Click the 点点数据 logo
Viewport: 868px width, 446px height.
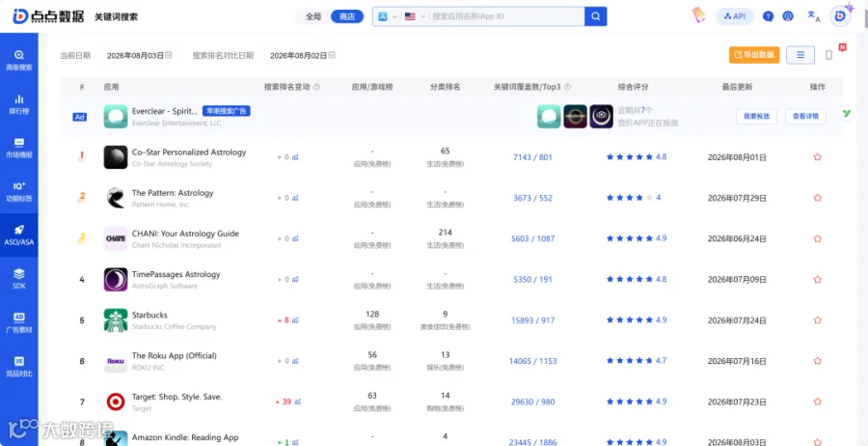coord(49,16)
